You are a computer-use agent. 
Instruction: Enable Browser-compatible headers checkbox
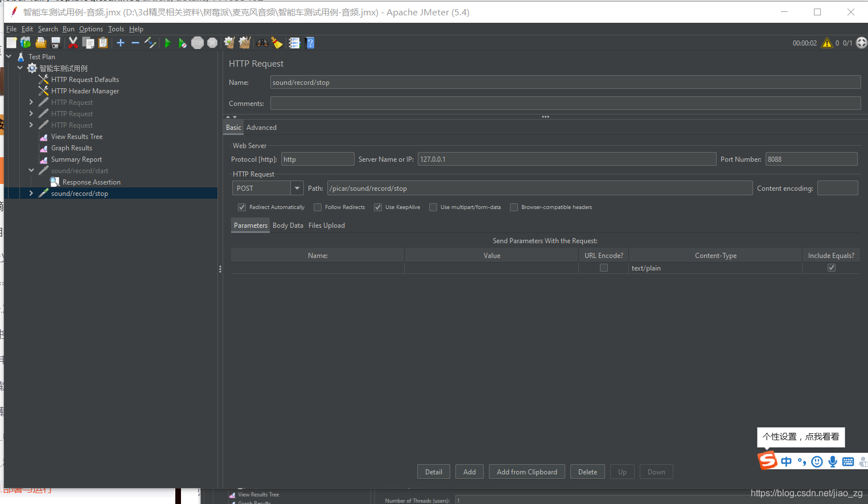click(514, 207)
